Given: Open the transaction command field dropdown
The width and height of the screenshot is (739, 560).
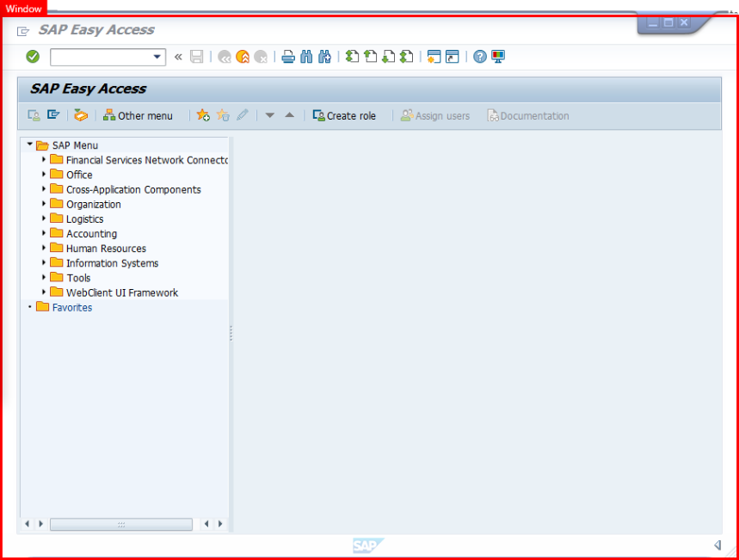Looking at the screenshot, I should (x=157, y=57).
